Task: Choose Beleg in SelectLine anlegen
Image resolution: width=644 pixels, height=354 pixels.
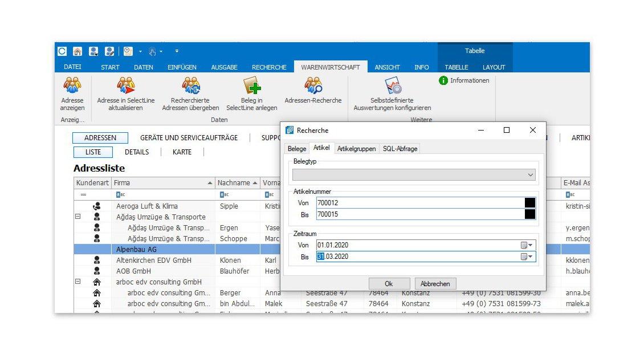Action: click(252, 94)
